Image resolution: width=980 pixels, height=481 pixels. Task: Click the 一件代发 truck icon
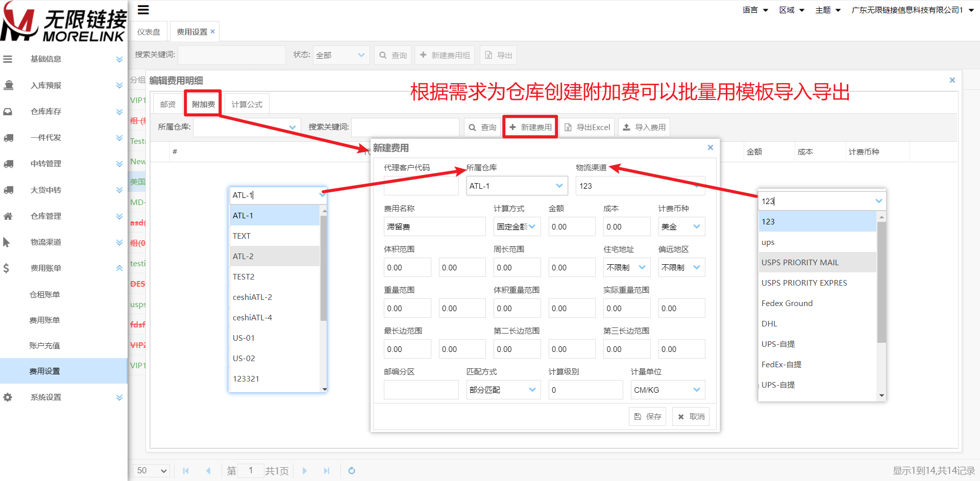click(8, 138)
